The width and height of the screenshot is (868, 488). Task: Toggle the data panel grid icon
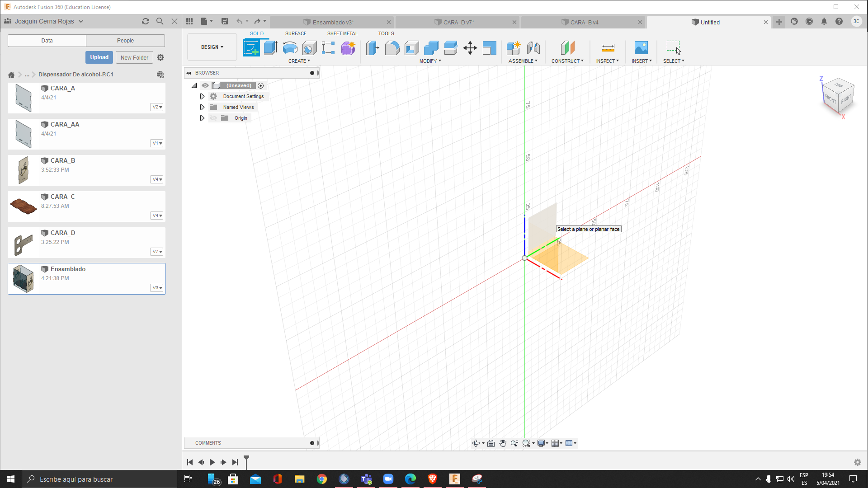[x=189, y=21]
